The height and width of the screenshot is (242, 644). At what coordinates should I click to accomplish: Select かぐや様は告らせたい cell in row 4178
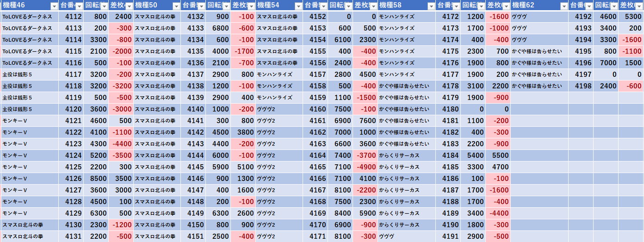(x=407, y=86)
